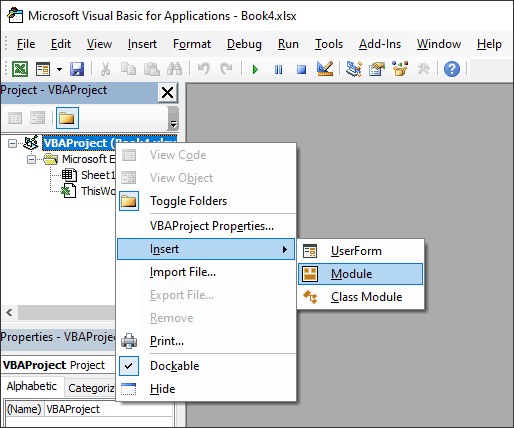Click the blue Help question mark icon

coord(452,69)
